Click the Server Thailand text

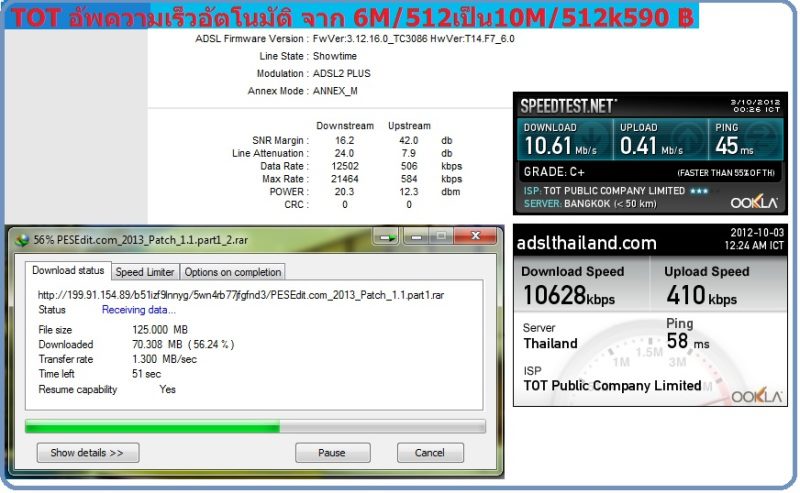tap(550, 336)
